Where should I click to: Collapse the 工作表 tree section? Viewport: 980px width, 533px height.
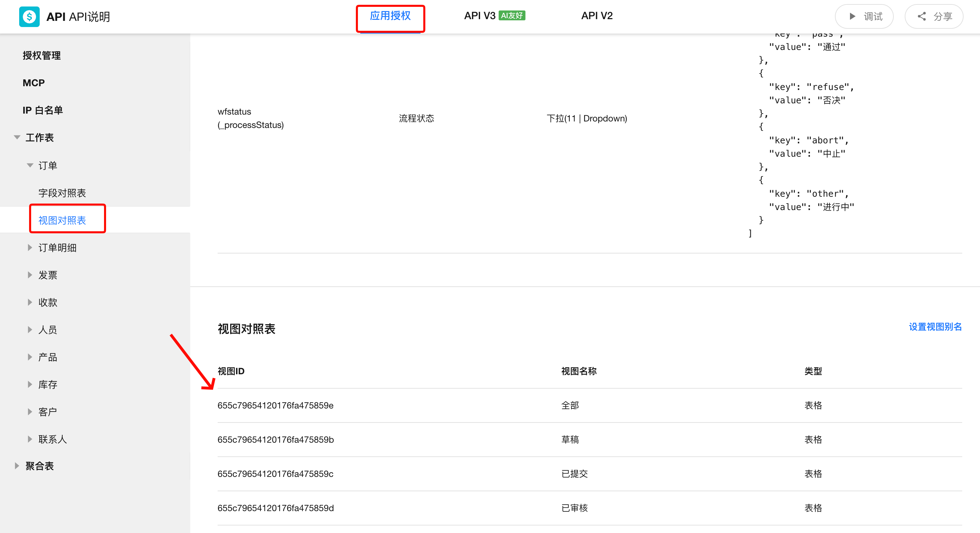(17, 137)
